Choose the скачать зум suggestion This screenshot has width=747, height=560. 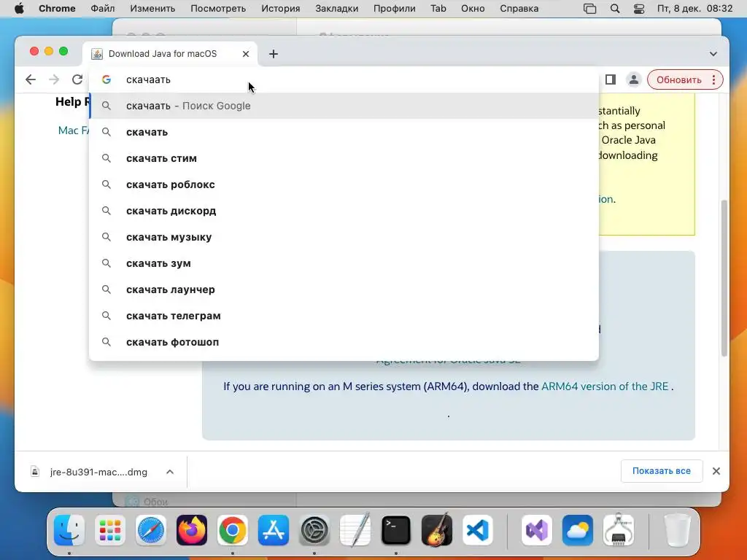[x=344, y=262]
